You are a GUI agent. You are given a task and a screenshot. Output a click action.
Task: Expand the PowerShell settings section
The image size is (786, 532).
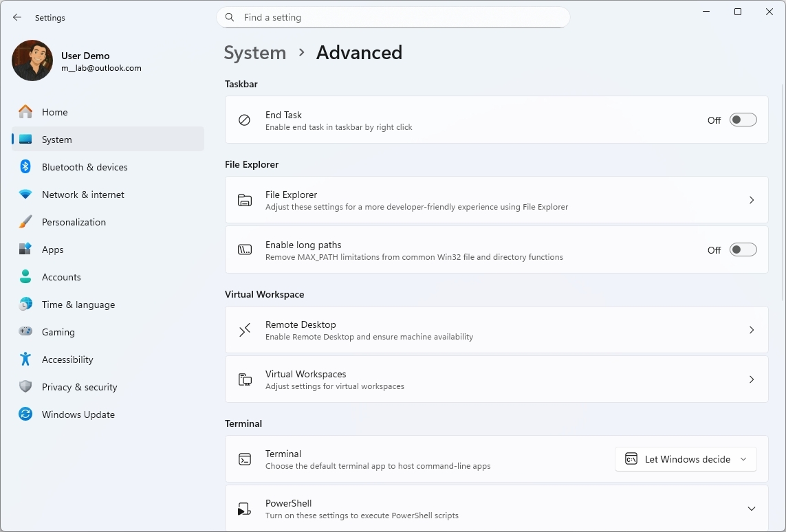point(751,509)
